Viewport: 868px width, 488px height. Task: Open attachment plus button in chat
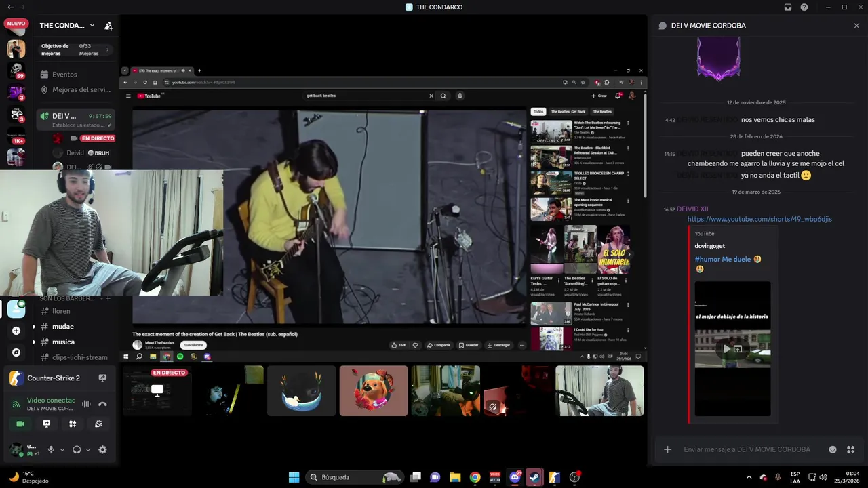tap(667, 449)
